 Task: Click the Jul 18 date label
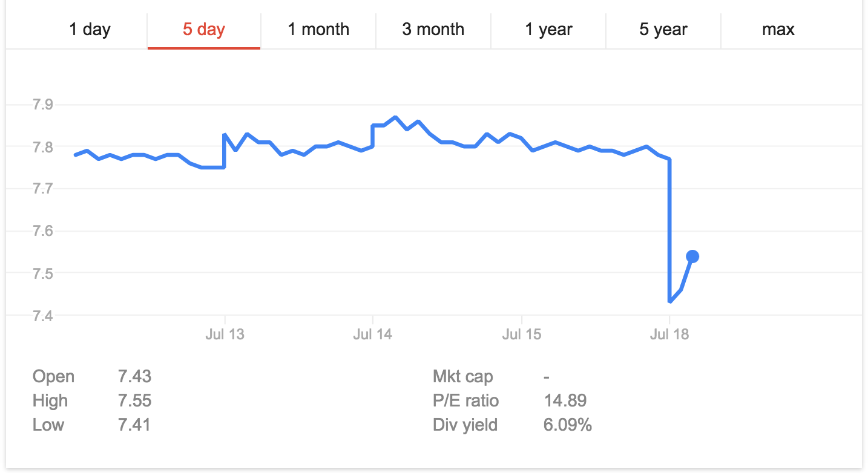click(669, 334)
